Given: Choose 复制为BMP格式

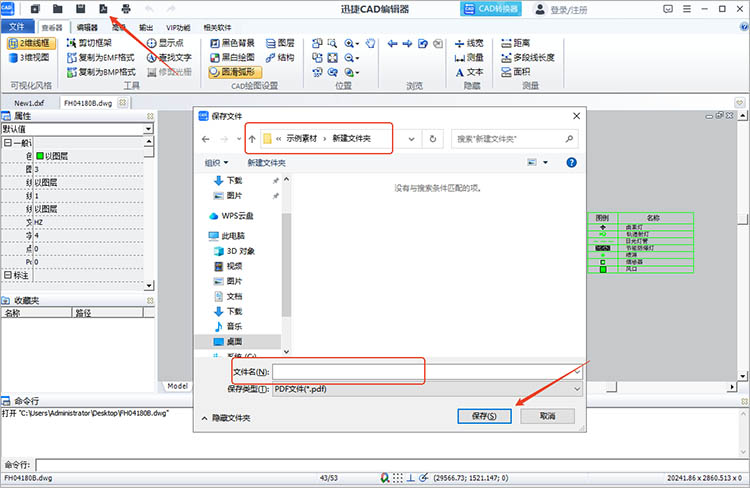Looking at the screenshot, I should pyautogui.click(x=101, y=72).
